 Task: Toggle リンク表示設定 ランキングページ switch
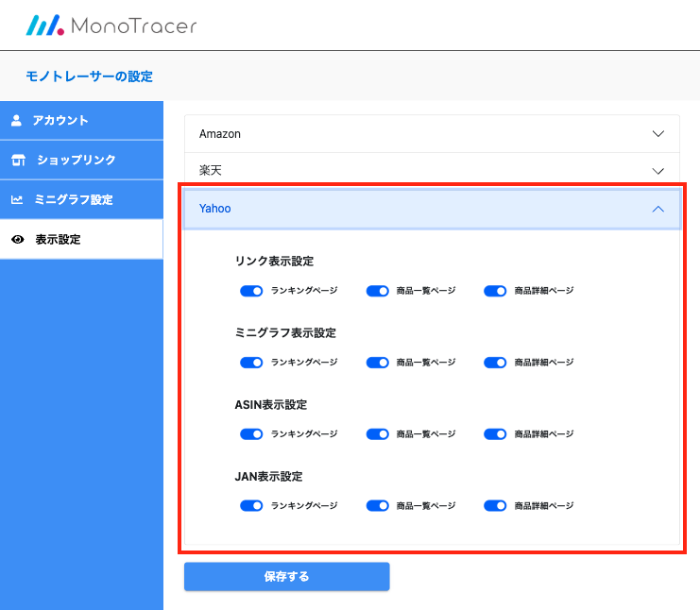coord(251,291)
